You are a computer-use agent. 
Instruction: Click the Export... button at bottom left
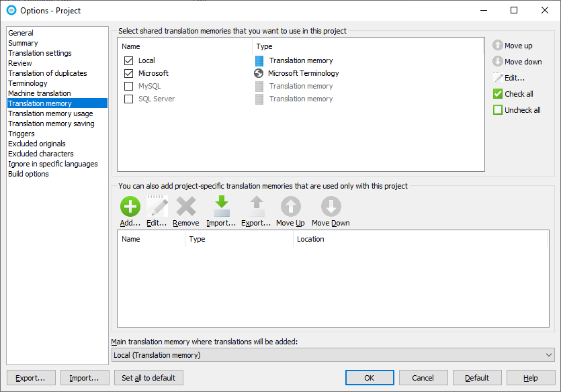pos(30,378)
